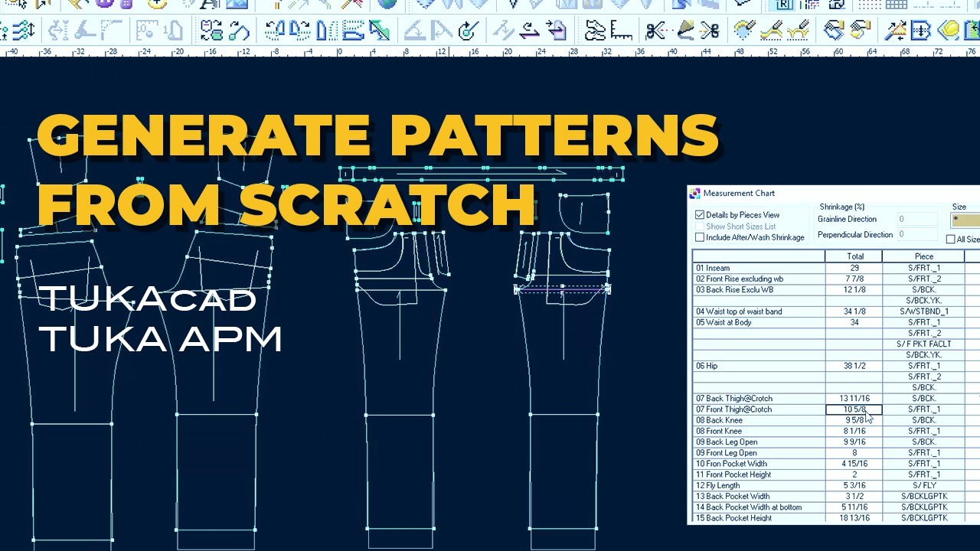
Task: Click the flip line arrow tool
Action: (530, 31)
